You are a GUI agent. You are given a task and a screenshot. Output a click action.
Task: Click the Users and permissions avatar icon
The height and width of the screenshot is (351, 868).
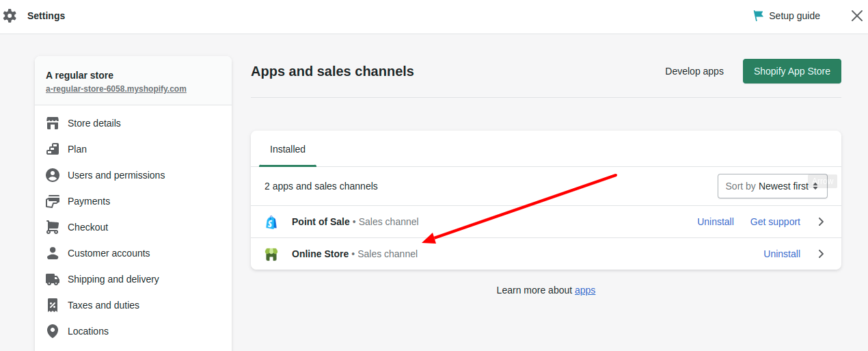click(53, 175)
